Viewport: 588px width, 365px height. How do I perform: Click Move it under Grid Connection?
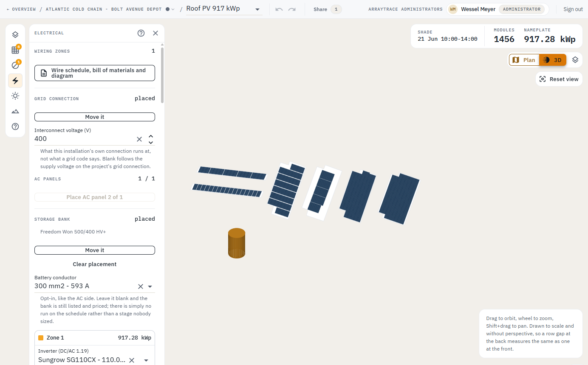[95, 117]
